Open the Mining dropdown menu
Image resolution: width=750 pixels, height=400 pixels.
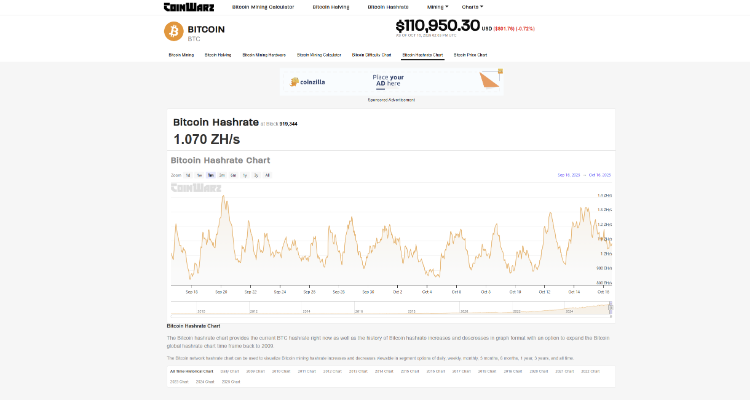tap(437, 7)
